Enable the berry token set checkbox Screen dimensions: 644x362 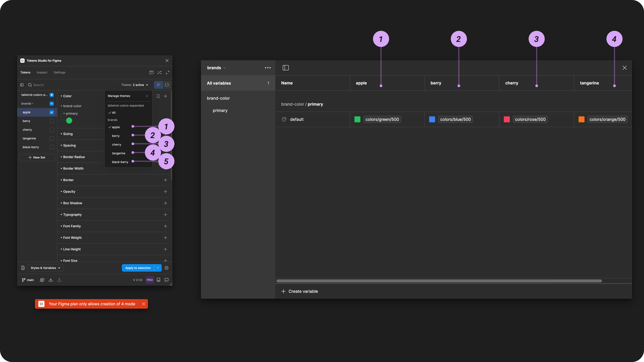pyautogui.click(x=52, y=121)
